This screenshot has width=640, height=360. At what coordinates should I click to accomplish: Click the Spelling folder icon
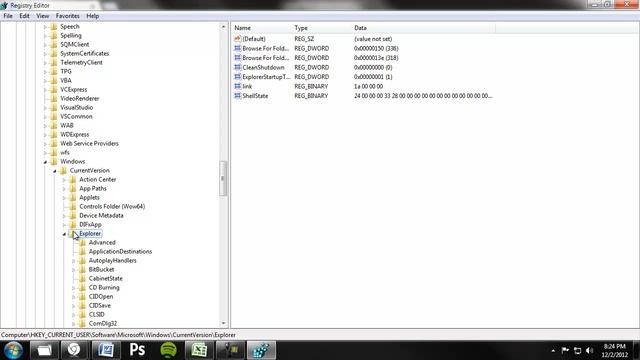point(54,36)
